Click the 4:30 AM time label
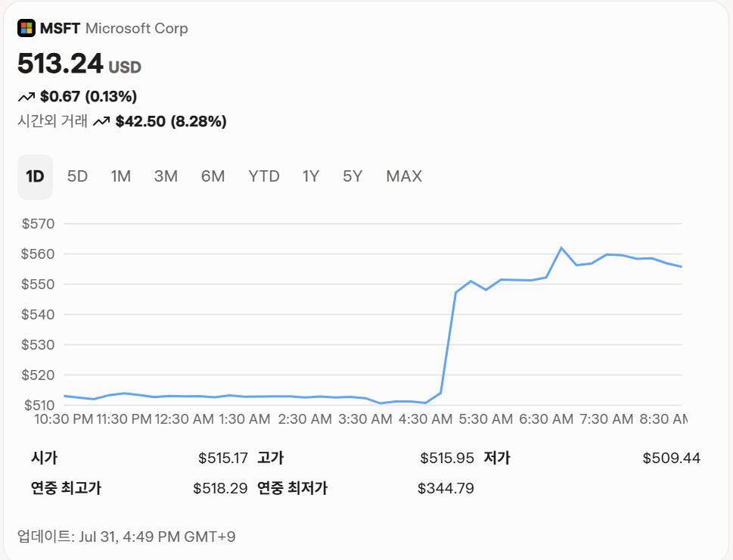The height and width of the screenshot is (560, 733). point(425,418)
